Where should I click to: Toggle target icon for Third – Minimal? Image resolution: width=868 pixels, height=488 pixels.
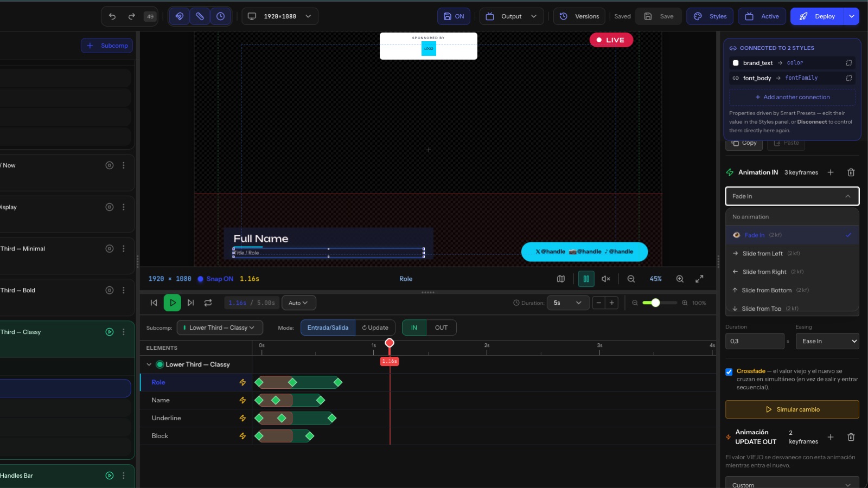click(110, 249)
